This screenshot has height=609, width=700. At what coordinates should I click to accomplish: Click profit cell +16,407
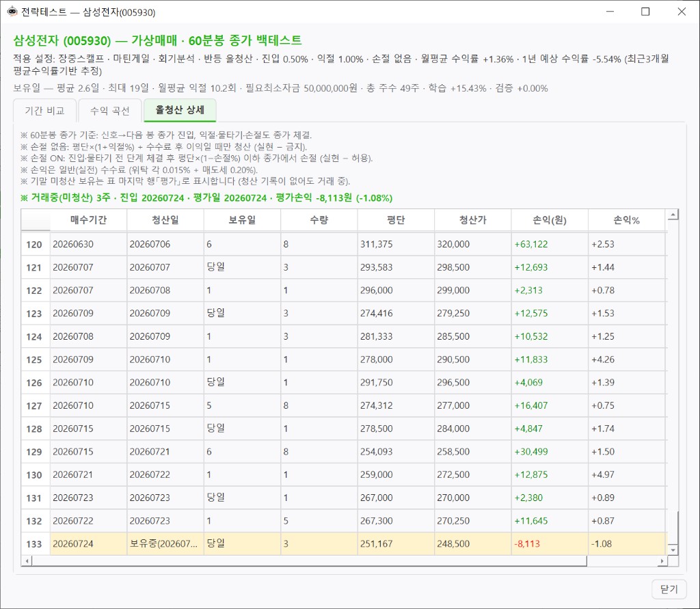pyautogui.click(x=550, y=405)
